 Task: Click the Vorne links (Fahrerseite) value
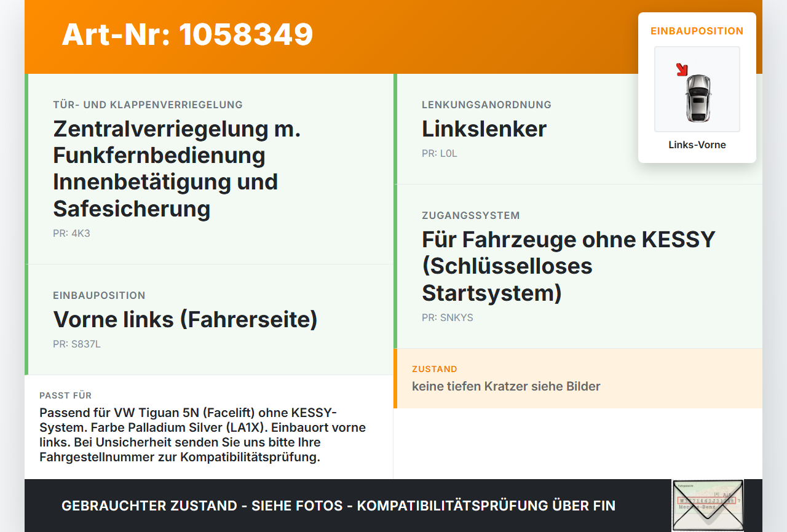tap(185, 320)
